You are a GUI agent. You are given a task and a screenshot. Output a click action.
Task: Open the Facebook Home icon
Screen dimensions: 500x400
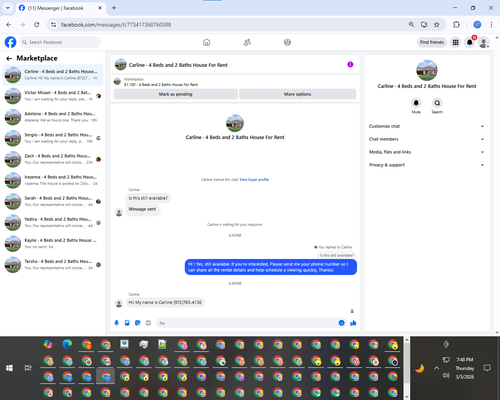tap(206, 42)
